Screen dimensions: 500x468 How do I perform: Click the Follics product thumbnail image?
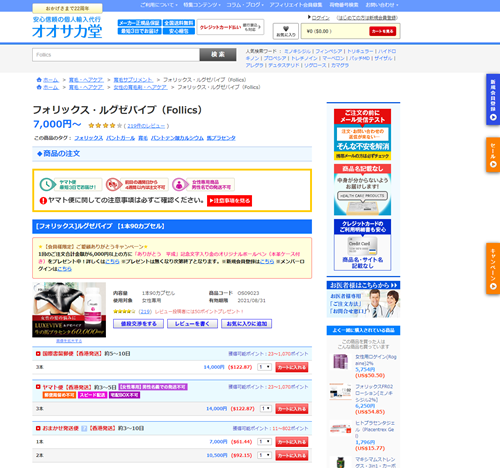click(x=69, y=310)
